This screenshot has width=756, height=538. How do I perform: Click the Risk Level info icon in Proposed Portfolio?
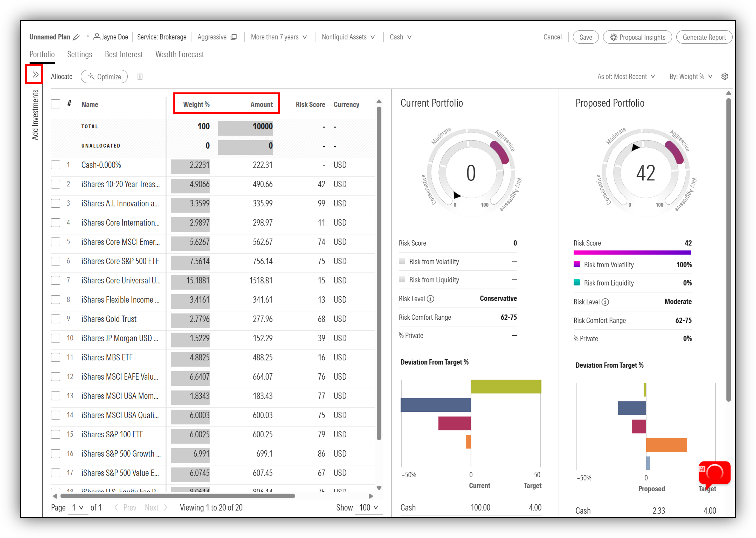[x=605, y=302]
